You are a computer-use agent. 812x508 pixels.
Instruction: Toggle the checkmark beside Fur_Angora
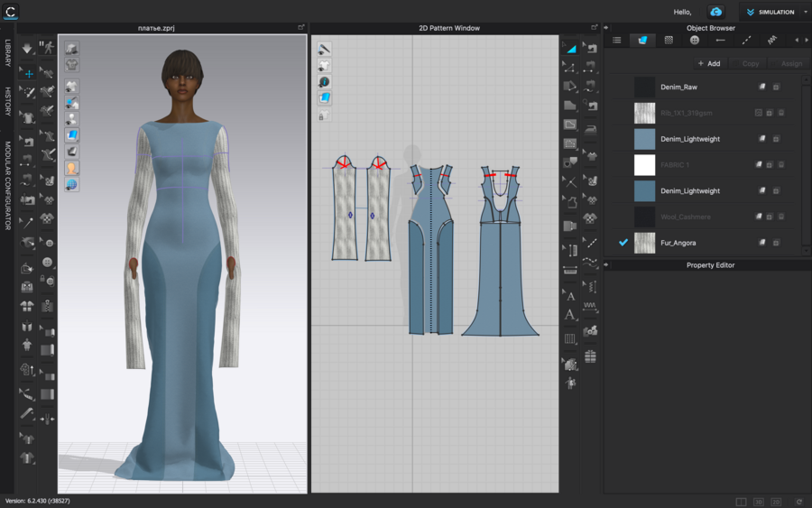pyautogui.click(x=623, y=243)
